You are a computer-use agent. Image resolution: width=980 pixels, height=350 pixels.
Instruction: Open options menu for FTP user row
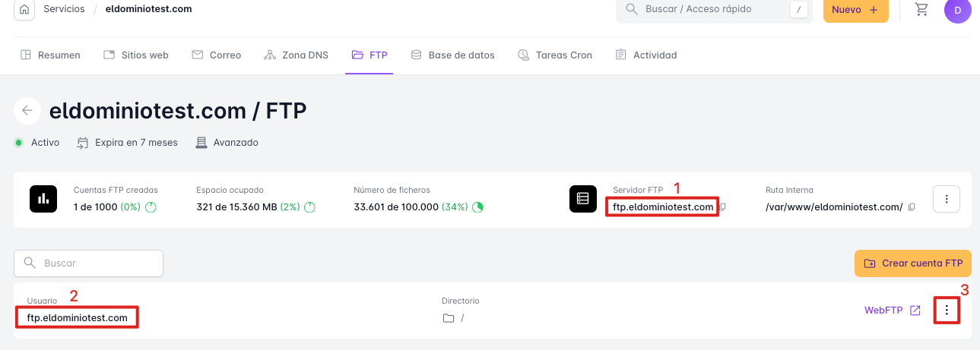pos(947,310)
